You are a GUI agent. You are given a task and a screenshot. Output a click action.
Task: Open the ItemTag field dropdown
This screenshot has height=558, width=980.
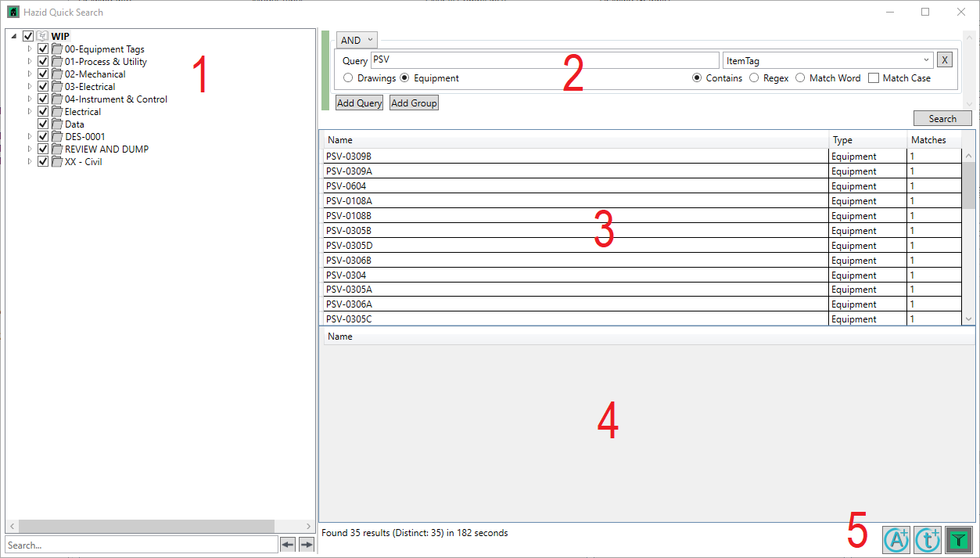[x=926, y=60]
